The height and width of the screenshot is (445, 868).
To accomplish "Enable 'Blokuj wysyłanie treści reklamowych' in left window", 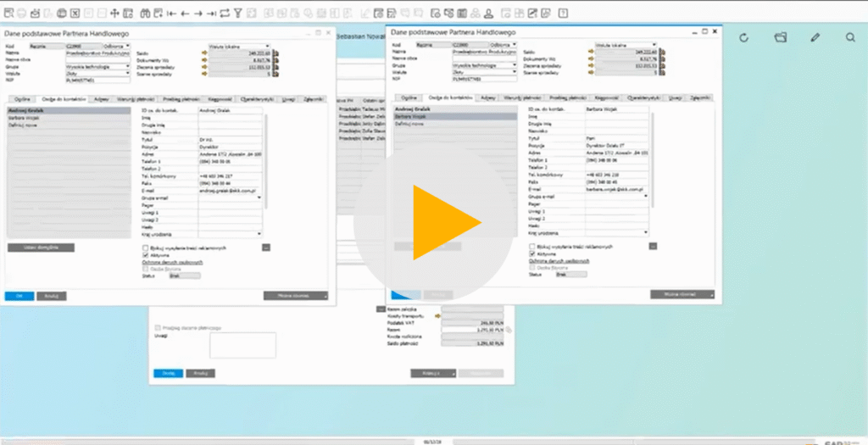I will click(x=145, y=247).
